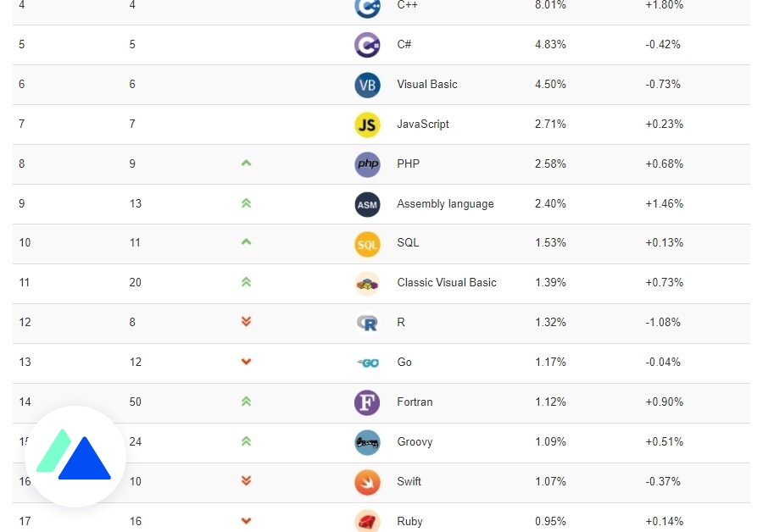Click the Groovy logo icon
Image resolution: width=763 pixels, height=532 pixels.
367,442
